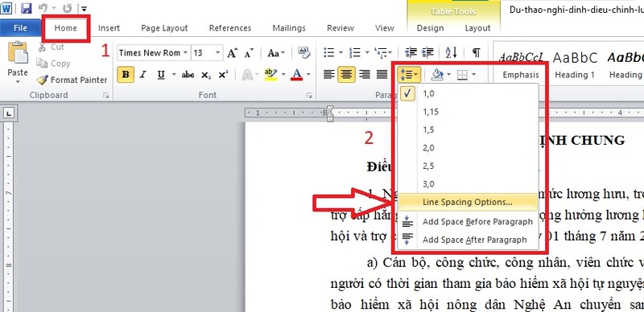Click the Shrink Font icon
This screenshot has width=644, height=312.
point(249,53)
